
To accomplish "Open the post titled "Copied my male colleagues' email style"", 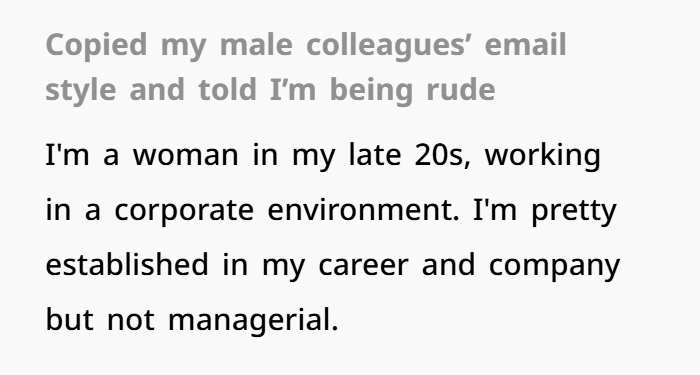I will pos(306,67).
